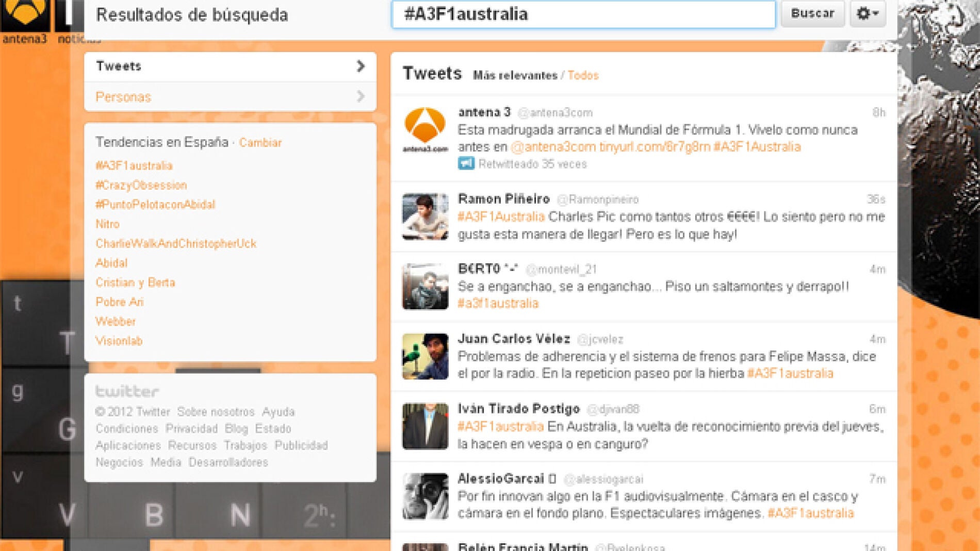Select the Personas tab in the sidebar
This screenshot has width=980, height=551.
pos(123,96)
